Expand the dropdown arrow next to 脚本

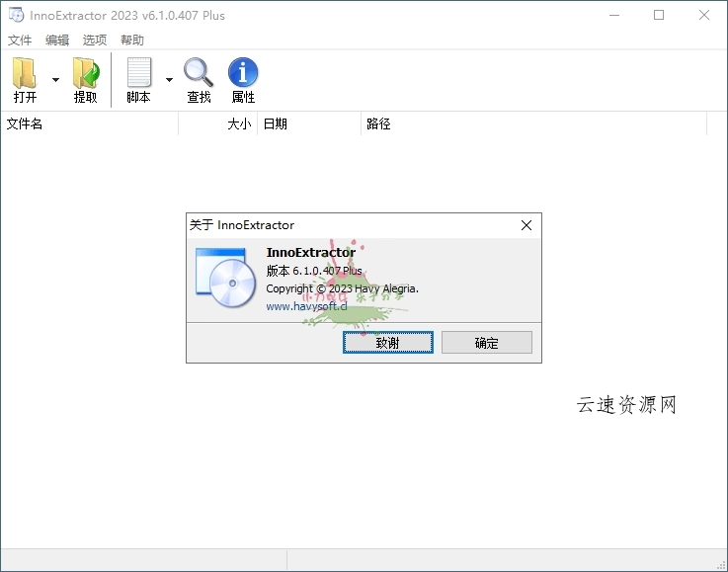(170, 80)
